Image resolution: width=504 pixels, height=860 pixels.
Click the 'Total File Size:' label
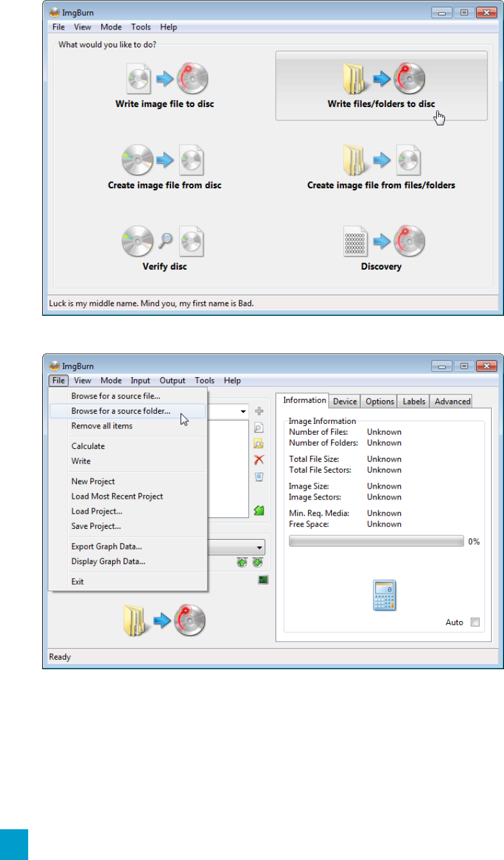tap(314, 459)
